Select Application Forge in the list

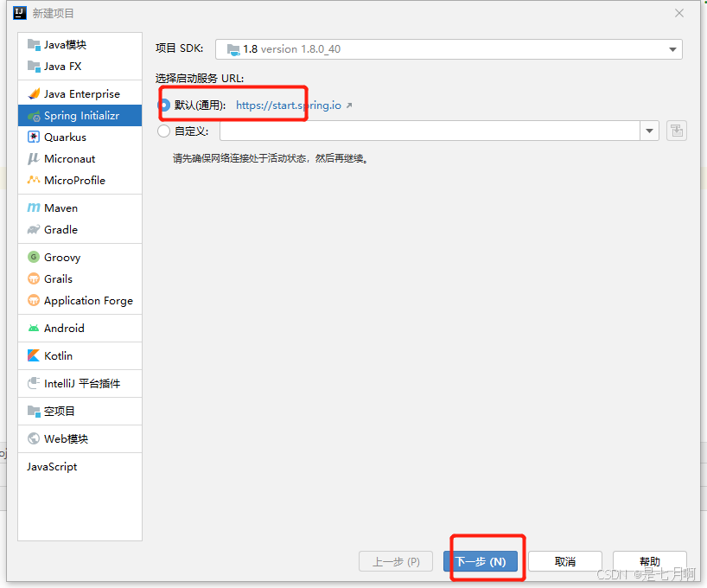(80, 300)
